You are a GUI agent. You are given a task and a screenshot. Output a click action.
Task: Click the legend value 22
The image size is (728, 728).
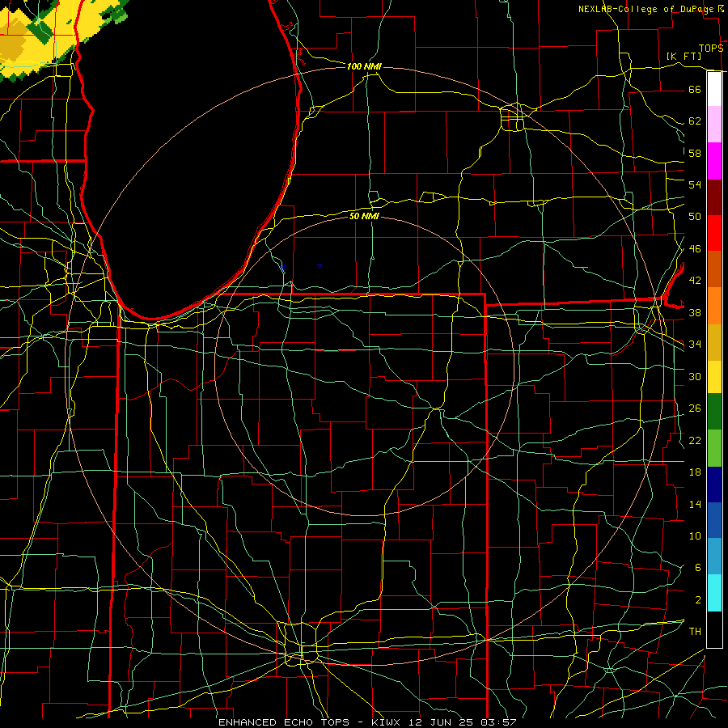695,440
